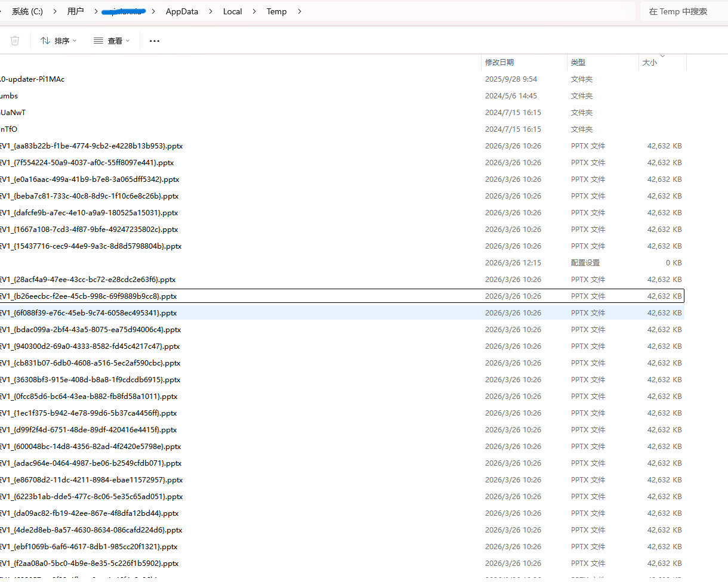This screenshot has width=728, height=582.
Task: Expand the chevron between Local and Temp
Action: pyautogui.click(x=255, y=11)
